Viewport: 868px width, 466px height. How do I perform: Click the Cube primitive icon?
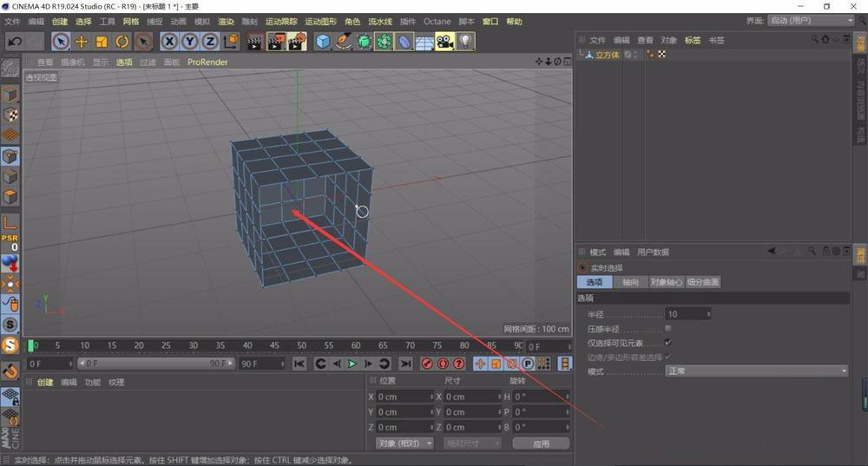[x=323, y=42]
